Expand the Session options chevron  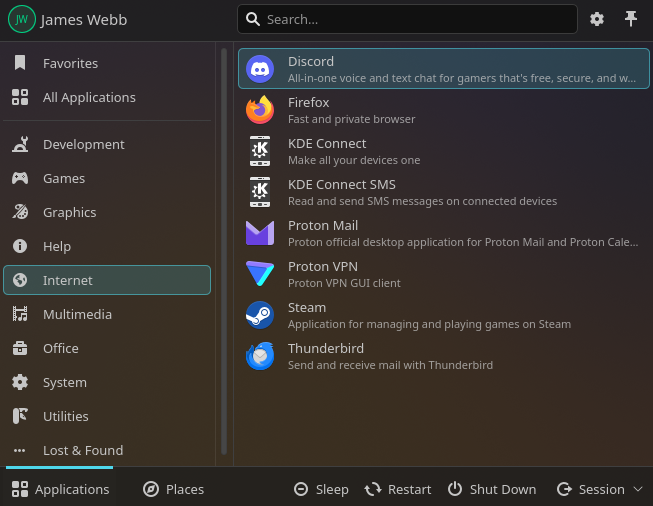click(x=638, y=489)
